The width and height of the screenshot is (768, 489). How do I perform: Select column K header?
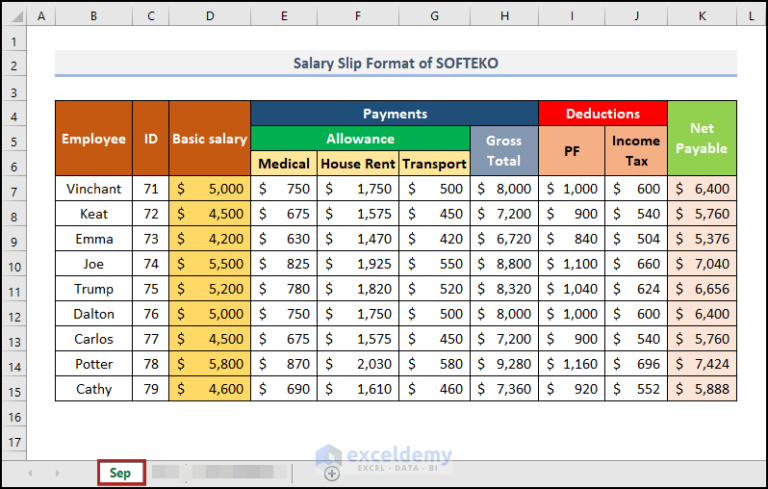pyautogui.click(x=702, y=16)
